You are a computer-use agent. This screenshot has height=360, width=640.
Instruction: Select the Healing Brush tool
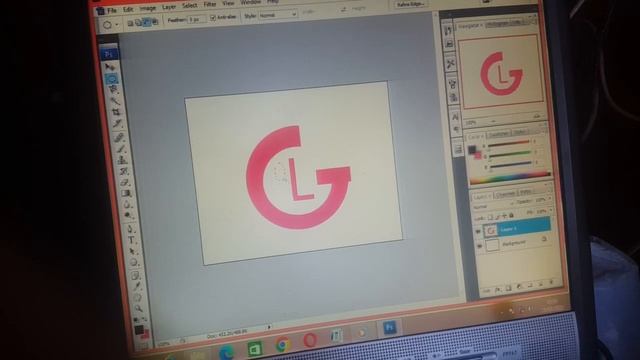pos(119,138)
